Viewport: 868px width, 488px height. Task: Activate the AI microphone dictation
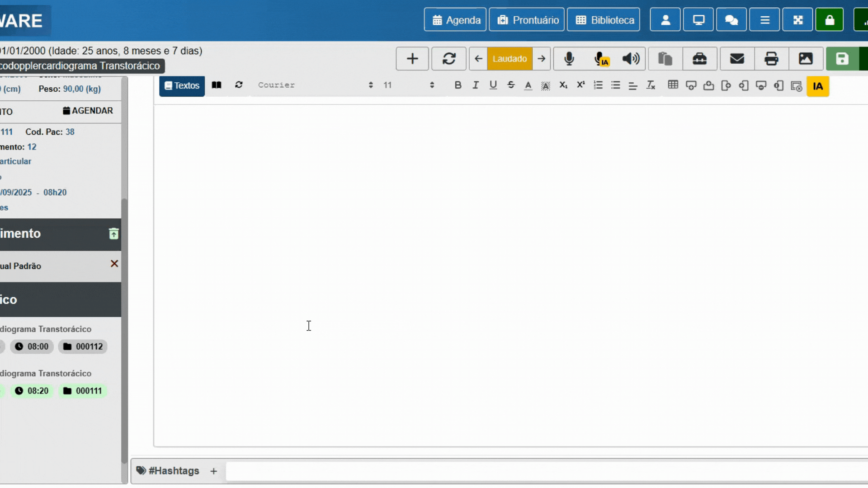tap(601, 59)
